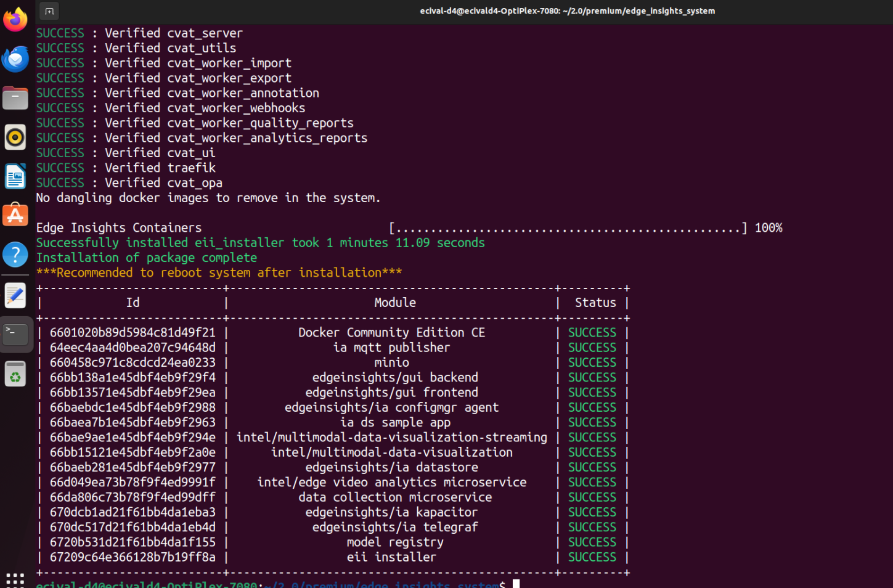Click the 100% progress bar output
The image size is (893, 588).
click(x=585, y=228)
